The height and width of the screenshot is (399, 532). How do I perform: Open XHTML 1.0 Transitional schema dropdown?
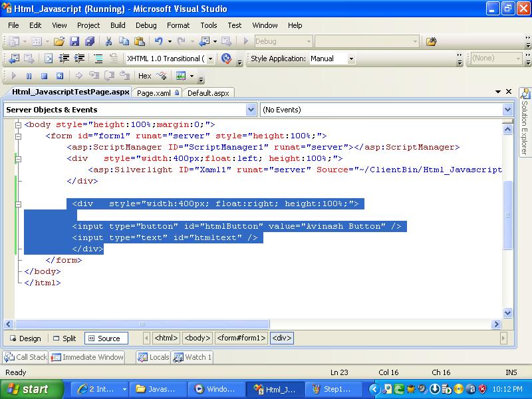tap(210, 59)
